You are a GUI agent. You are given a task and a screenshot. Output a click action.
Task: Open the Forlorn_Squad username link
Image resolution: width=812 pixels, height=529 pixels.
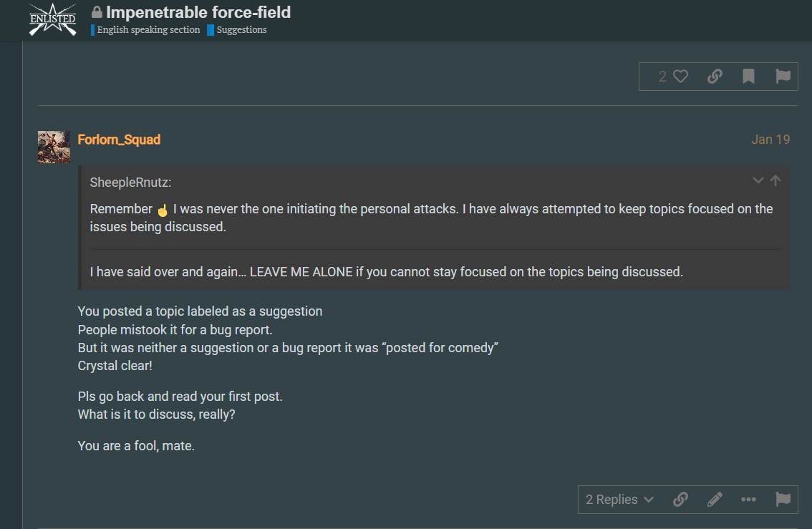(119, 140)
